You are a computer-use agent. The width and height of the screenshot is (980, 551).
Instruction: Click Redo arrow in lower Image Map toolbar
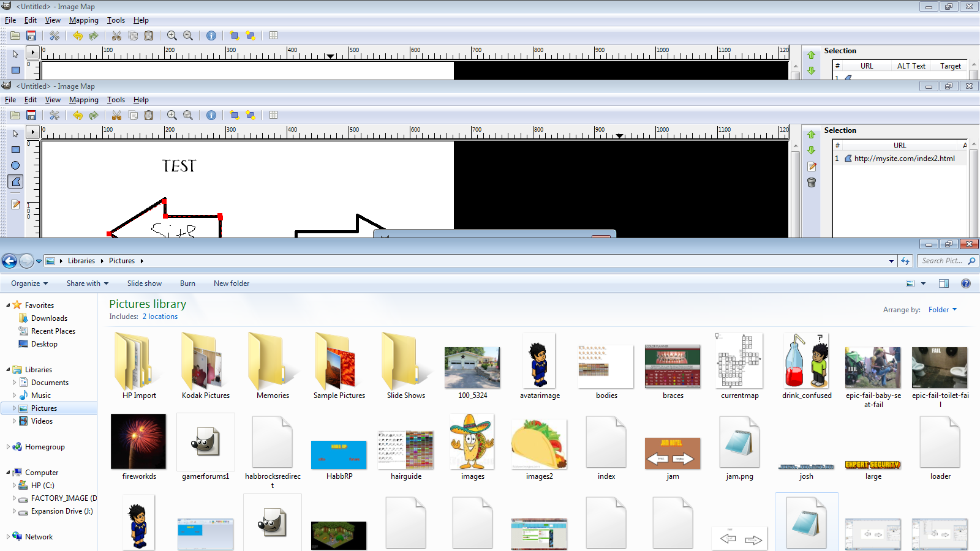(94, 115)
